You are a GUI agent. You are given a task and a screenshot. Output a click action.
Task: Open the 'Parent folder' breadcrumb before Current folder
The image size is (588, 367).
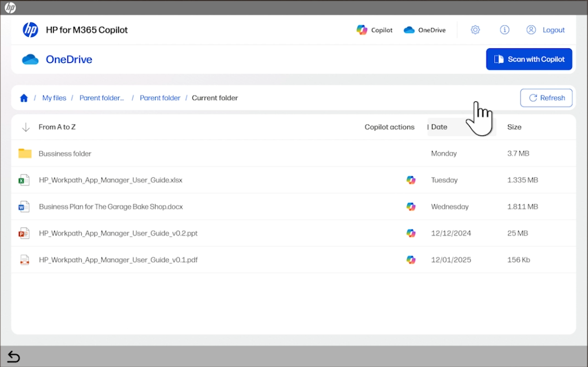coord(160,98)
